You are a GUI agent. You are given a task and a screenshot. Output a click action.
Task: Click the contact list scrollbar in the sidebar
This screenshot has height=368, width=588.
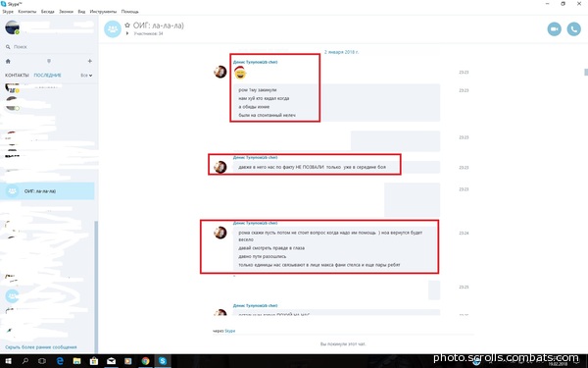pos(96,288)
